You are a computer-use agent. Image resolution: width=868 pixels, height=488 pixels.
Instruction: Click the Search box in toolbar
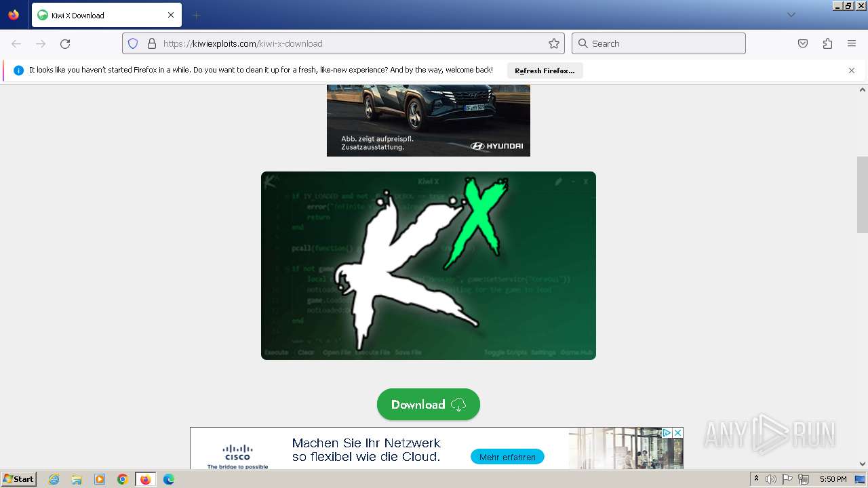point(658,43)
